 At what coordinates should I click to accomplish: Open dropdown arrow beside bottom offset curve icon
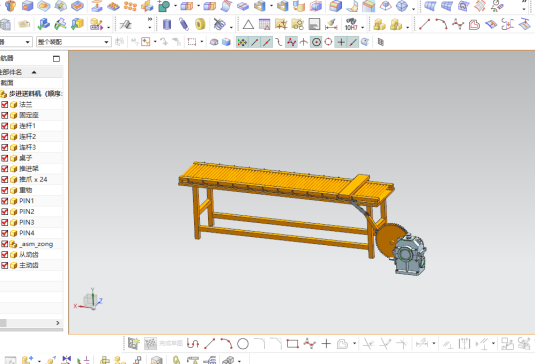[354, 344]
